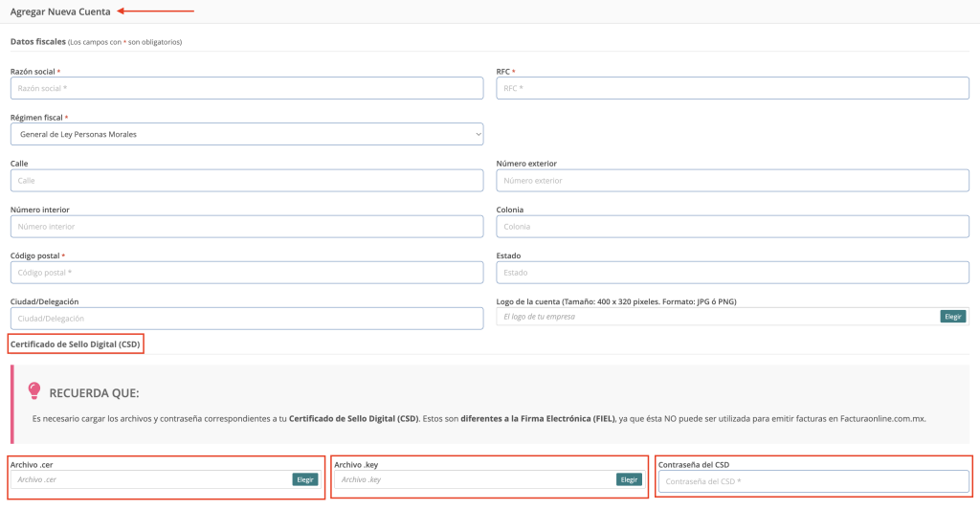Click the Archivo .key file path box

pyautogui.click(x=474, y=479)
